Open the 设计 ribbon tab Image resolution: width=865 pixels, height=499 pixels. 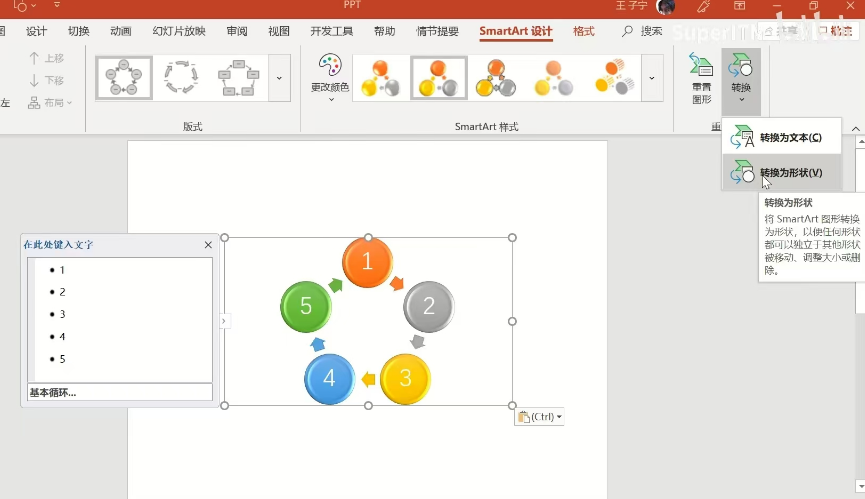36,31
